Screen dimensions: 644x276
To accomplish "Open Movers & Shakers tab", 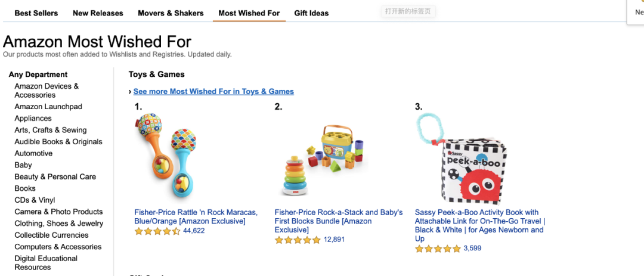I will (x=171, y=13).
